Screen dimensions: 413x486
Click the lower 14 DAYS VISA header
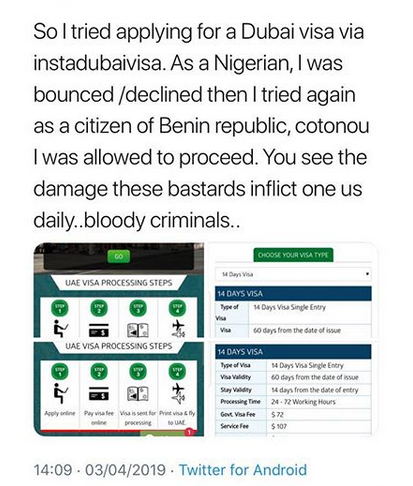[293, 352]
